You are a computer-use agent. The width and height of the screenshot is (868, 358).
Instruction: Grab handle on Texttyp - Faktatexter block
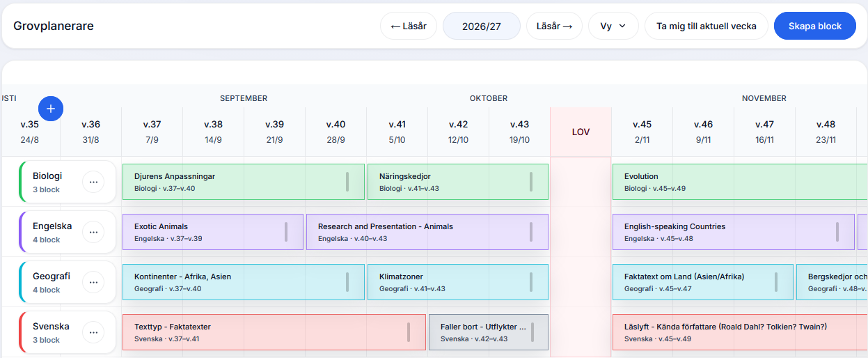tap(409, 332)
